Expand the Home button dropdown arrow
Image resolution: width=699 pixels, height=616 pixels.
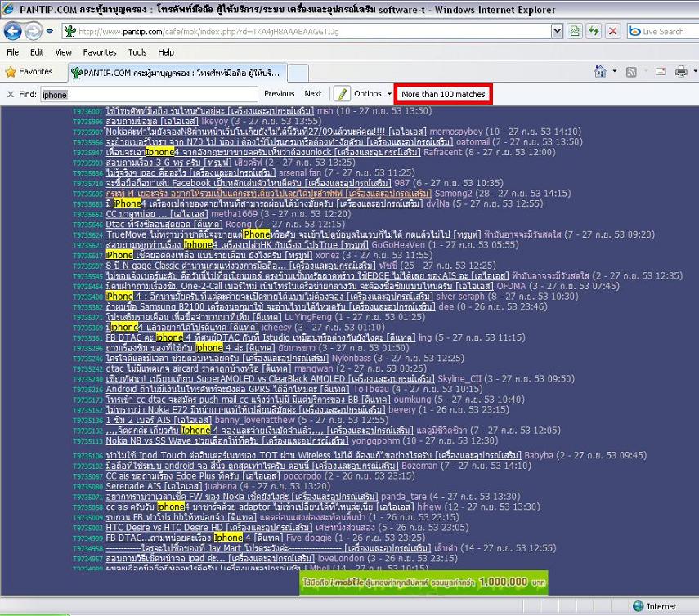(614, 71)
